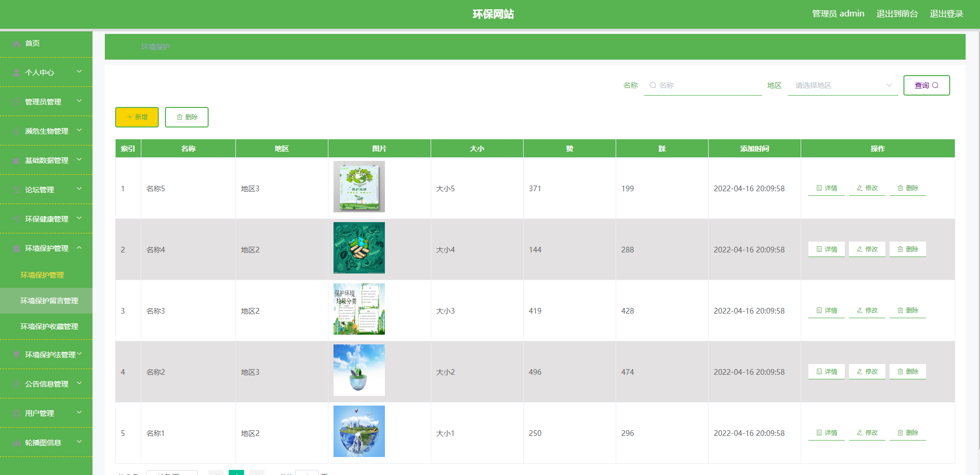
Task: Click the 修改 pencil icon in row 名称3
Action: [x=860, y=310]
